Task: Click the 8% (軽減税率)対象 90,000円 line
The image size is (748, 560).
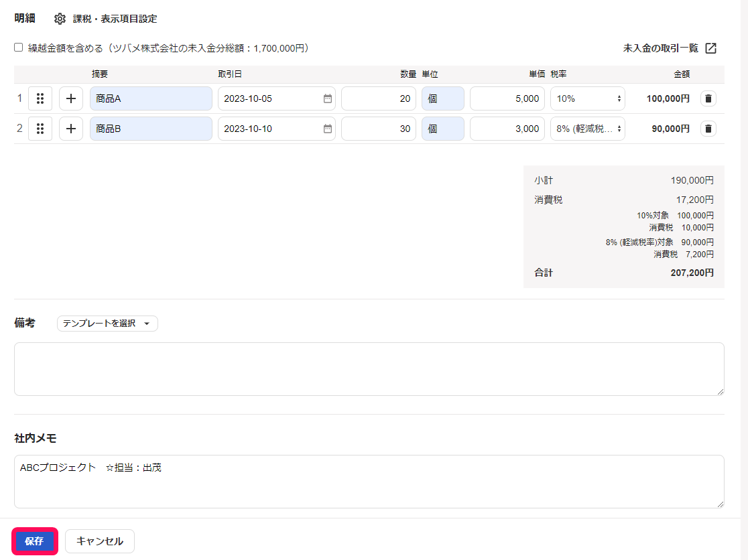Action: (660, 242)
